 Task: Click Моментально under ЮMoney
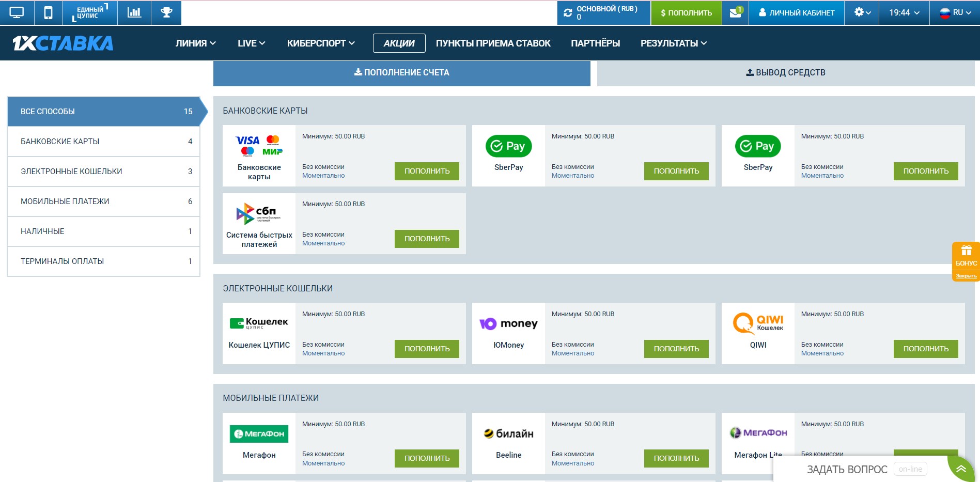click(573, 353)
